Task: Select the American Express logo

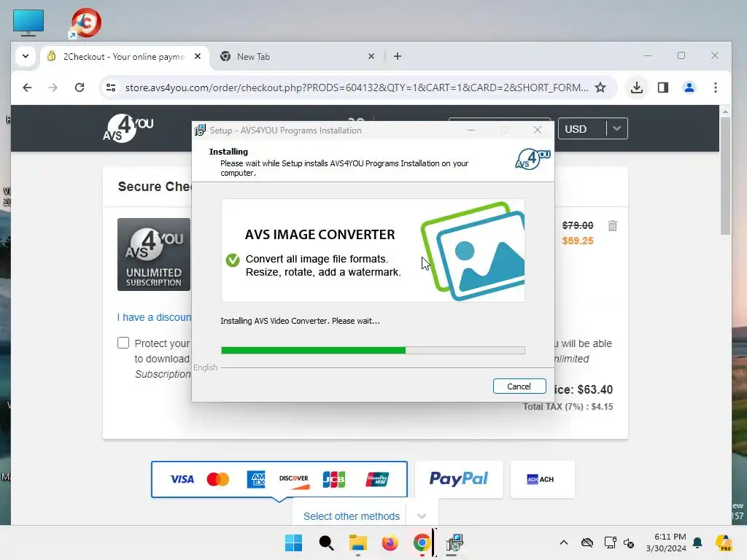Action: [256, 479]
